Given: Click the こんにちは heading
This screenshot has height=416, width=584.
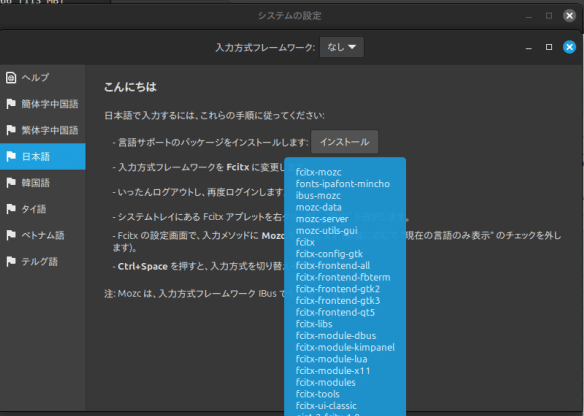Looking at the screenshot, I should coord(130,87).
